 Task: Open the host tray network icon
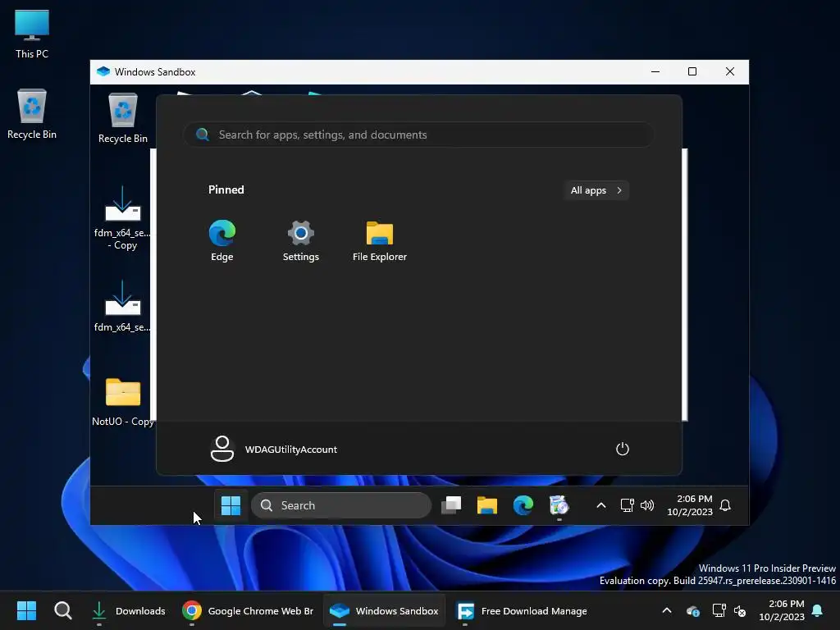pos(719,610)
